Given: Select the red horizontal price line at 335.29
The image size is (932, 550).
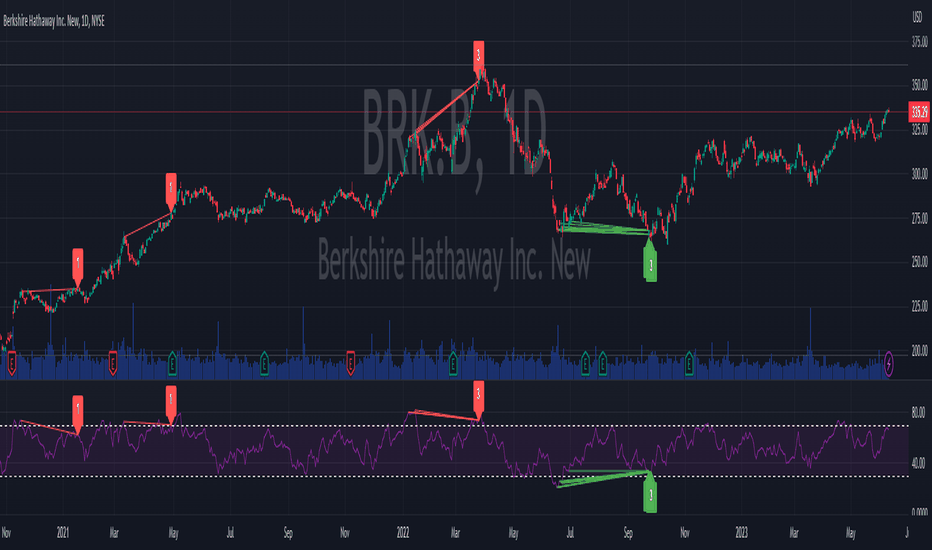Looking at the screenshot, I should coord(454,112).
